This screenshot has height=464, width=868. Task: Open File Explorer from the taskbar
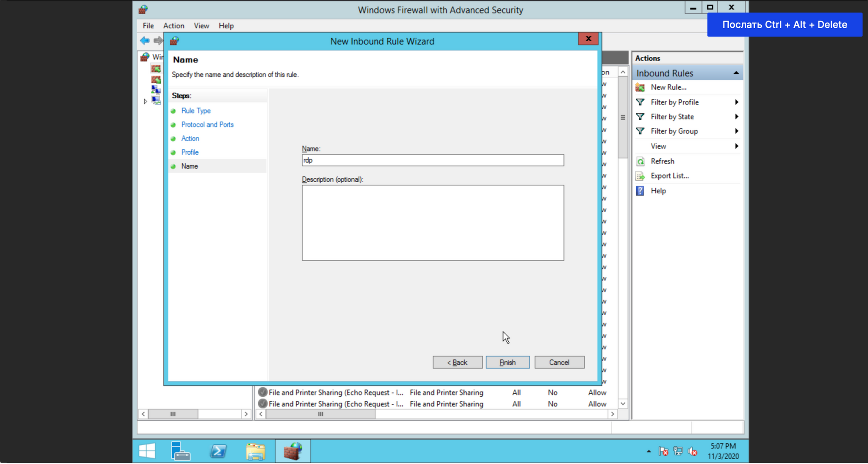coord(255,451)
